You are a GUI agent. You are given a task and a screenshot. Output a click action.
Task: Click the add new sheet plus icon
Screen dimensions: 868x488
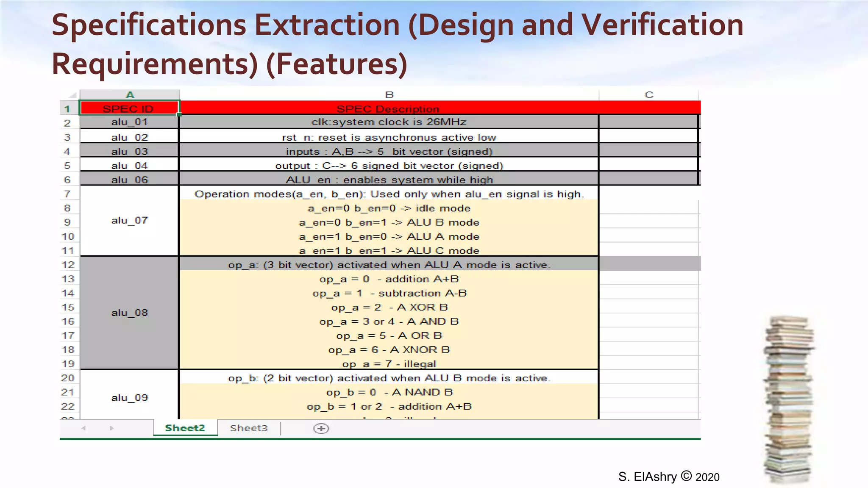click(x=321, y=428)
